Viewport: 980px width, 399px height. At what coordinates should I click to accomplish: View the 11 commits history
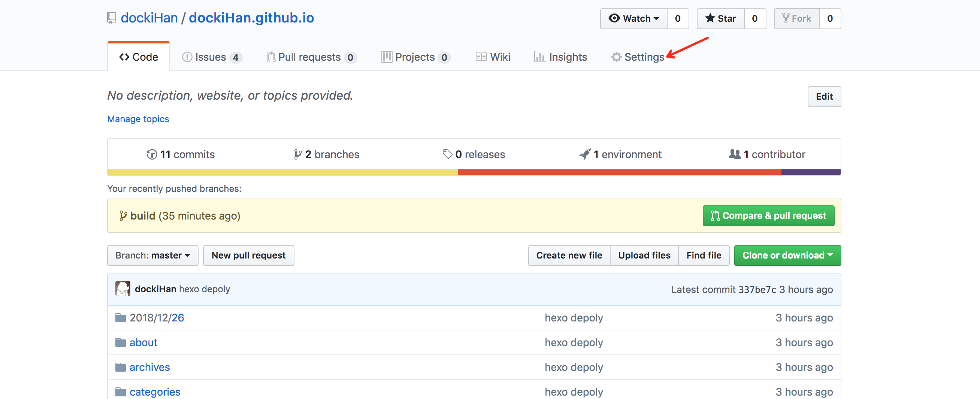[x=181, y=154]
